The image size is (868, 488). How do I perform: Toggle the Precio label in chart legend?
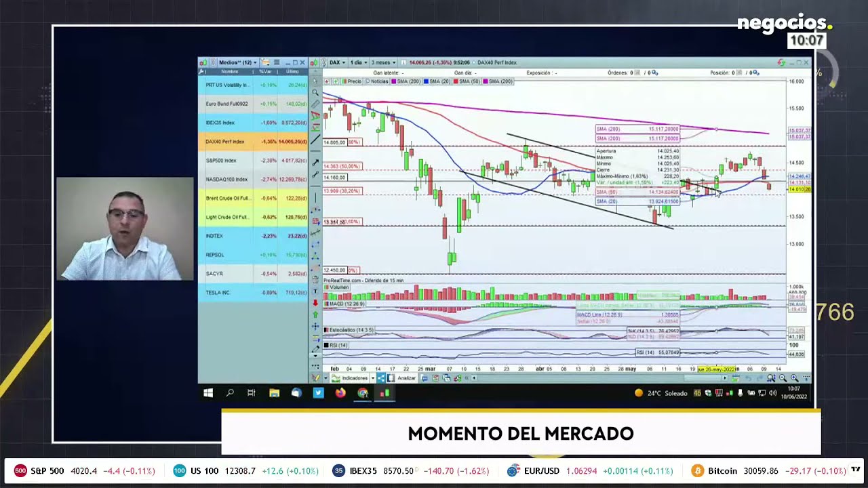coord(351,81)
